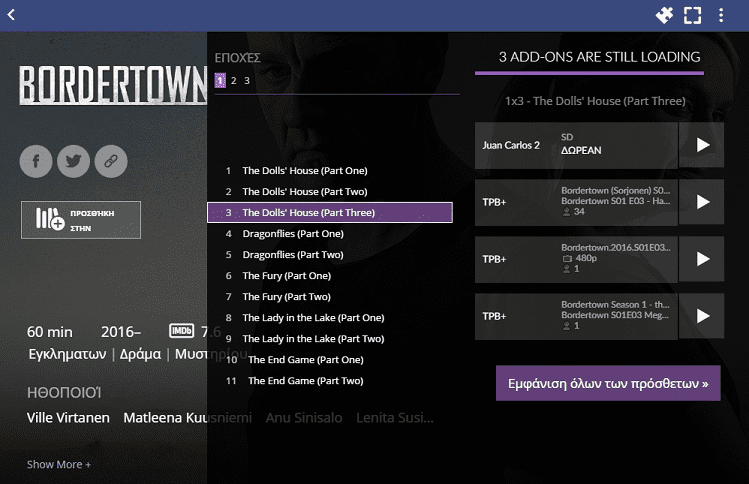
Task: Open Bordertown (Sorjonen) TPB+ stream entry
Action: coord(576,202)
